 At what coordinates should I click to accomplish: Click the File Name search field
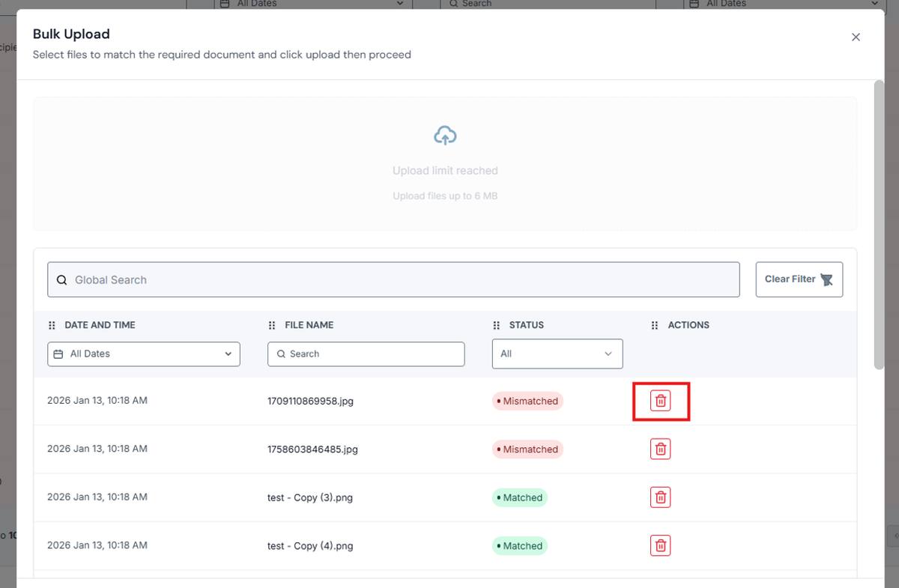tap(366, 354)
